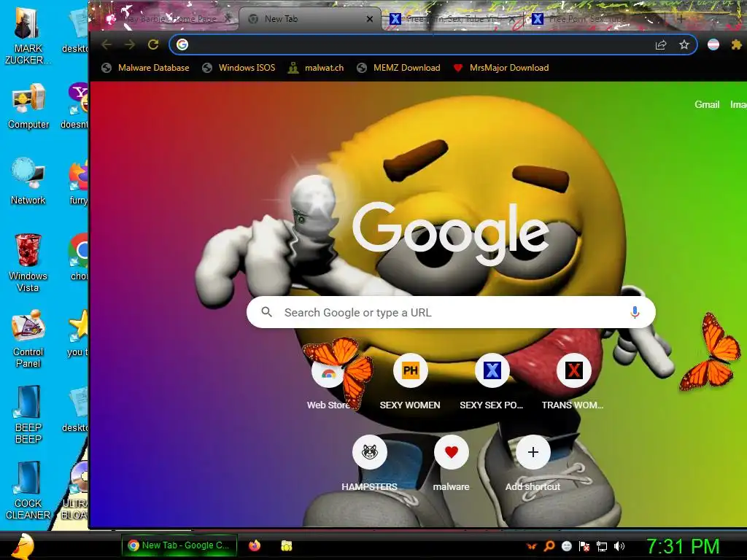
Task: Select the Yahoo 'doesnt' desktop shortcut
Action: point(76,106)
